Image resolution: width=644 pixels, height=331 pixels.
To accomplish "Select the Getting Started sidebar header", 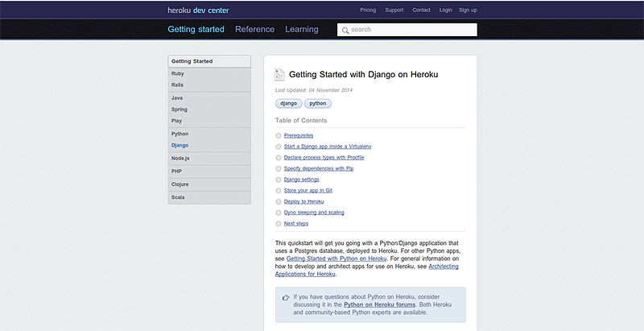I will click(209, 61).
